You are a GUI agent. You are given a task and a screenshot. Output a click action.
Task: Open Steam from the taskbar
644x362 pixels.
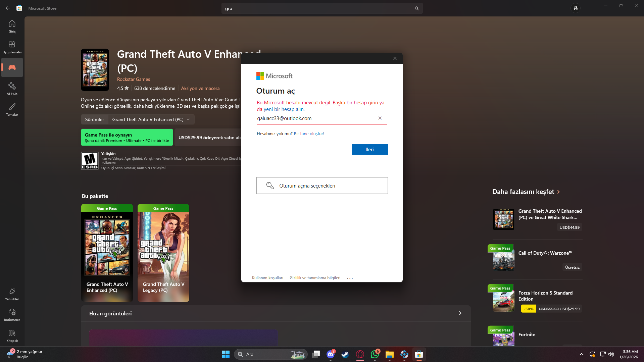(x=345, y=354)
